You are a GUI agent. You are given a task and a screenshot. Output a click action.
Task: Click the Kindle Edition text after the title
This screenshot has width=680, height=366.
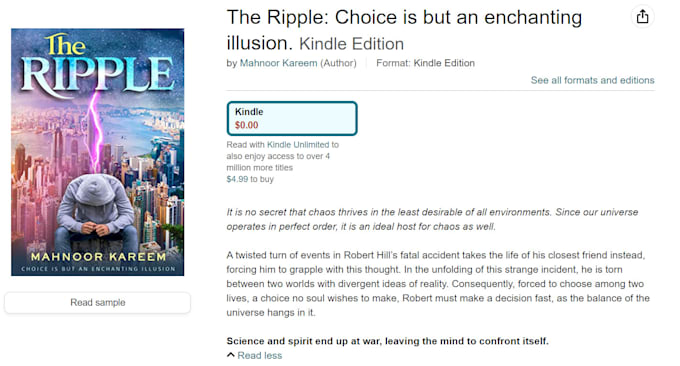[351, 44]
